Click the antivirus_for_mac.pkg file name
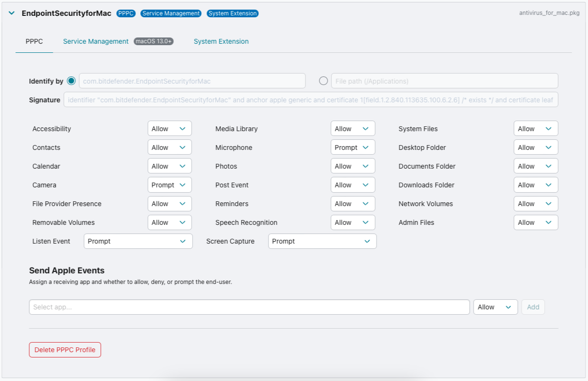The width and height of the screenshot is (588, 381). (x=549, y=13)
